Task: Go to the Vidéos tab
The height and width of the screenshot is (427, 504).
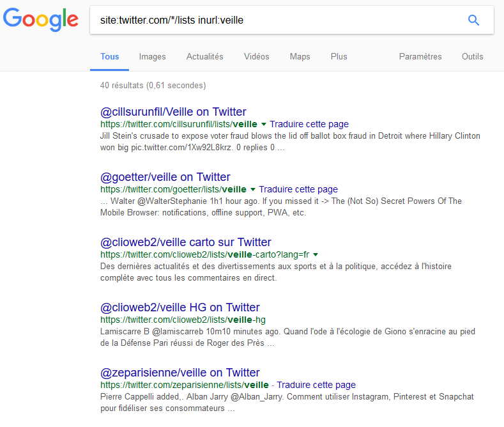Action: click(x=257, y=57)
